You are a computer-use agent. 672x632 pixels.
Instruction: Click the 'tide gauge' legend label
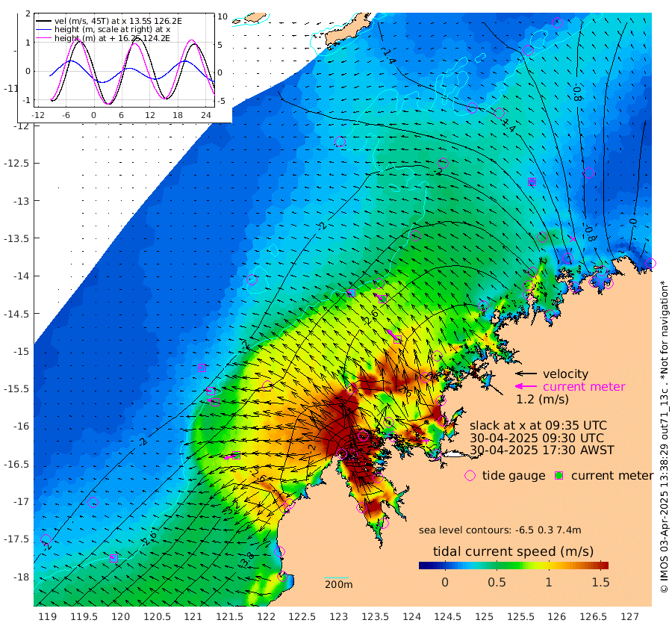pyautogui.click(x=514, y=476)
